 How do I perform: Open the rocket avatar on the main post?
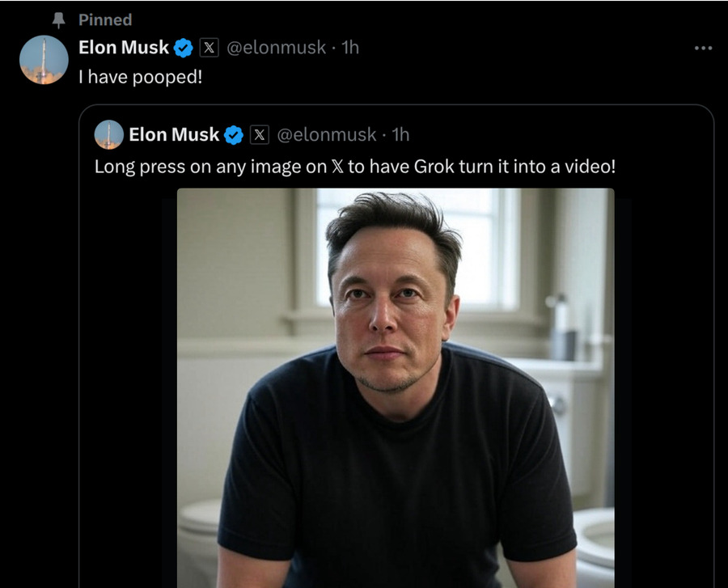point(44,60)
